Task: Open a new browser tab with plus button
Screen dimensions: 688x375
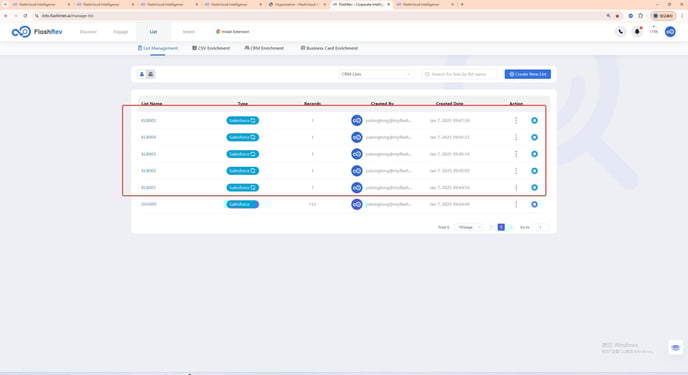Action: click(462, 4)
